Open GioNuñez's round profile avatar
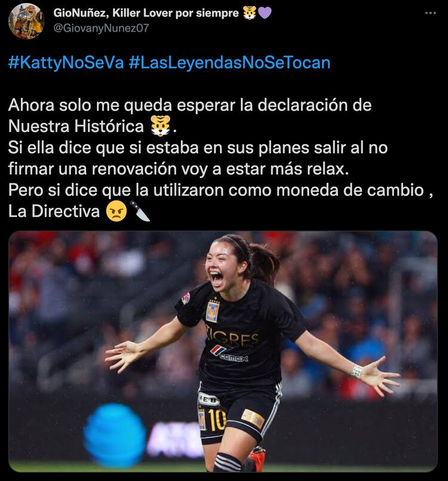This screenshot has height=481, width=448. pyautogui.click(x=26, y=21)
